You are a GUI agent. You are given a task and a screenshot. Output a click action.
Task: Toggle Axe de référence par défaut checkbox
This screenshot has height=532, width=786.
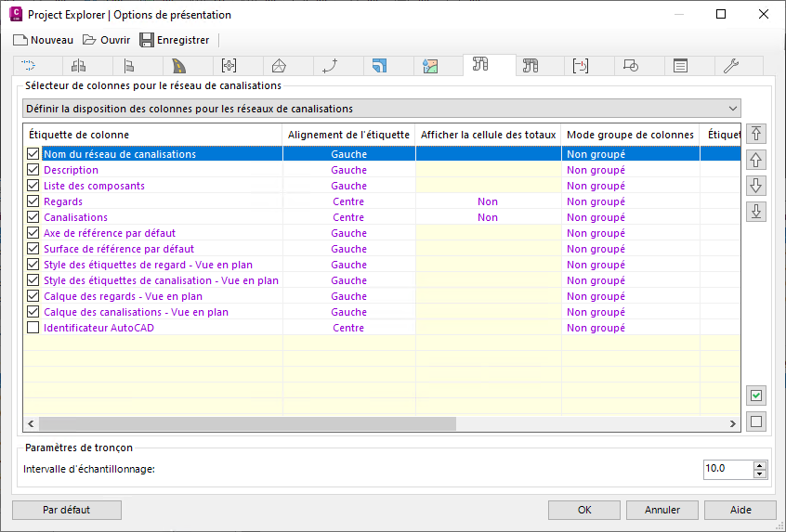pyautogui.click(x=33, y=233)
